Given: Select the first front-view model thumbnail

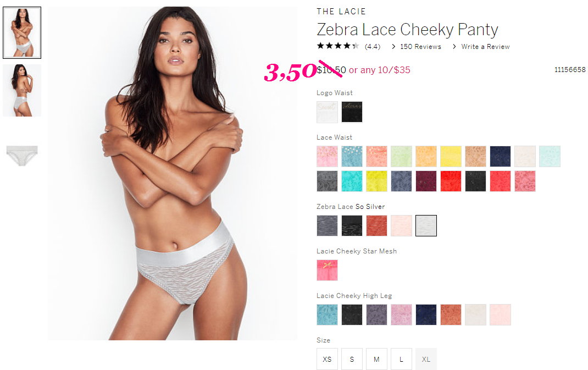Looking at the screenshot, I should [x=22, y=32].
